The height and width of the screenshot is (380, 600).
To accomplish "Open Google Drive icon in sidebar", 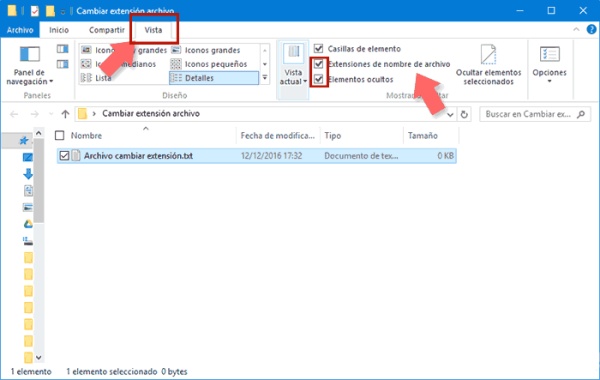I will click(x=28, y=224).
